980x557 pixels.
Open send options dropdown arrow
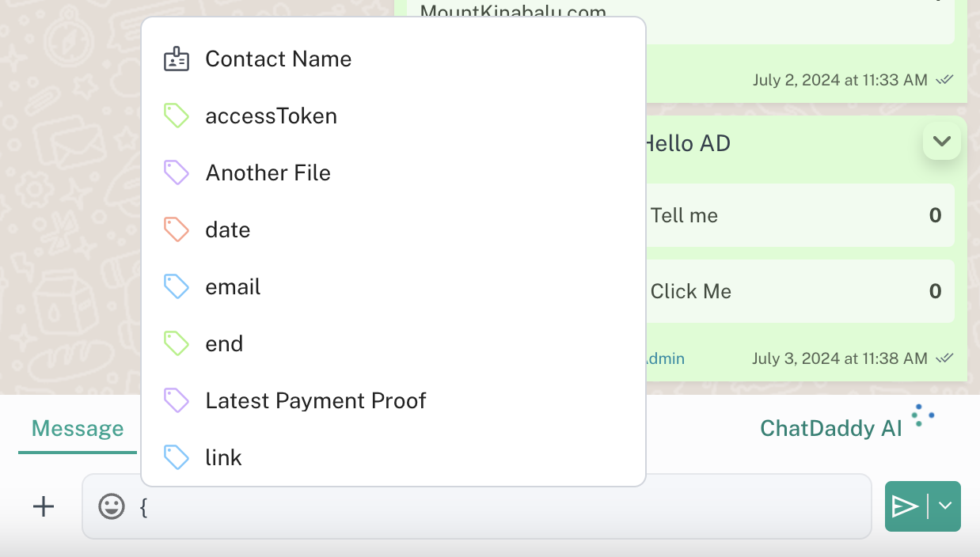[945, 506]
